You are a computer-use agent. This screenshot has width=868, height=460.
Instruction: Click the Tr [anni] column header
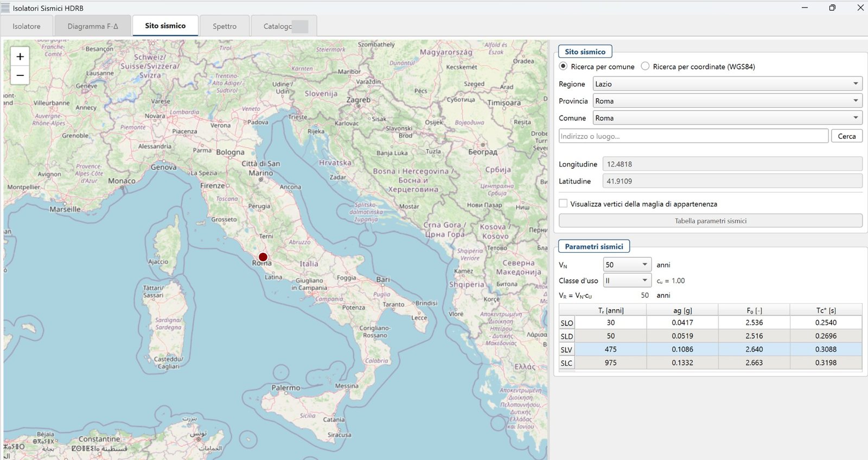pyautogui.click(x=611, y=310)
